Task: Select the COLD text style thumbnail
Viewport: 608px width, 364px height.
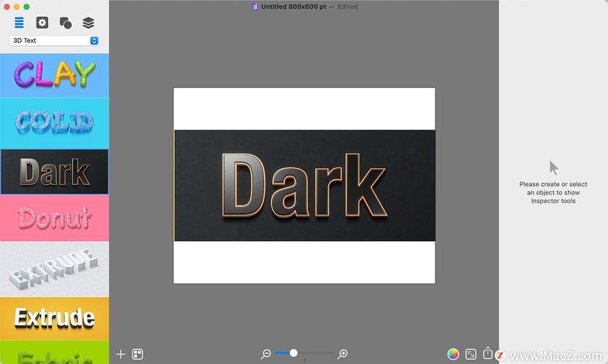Action: [x=55, y=123]
